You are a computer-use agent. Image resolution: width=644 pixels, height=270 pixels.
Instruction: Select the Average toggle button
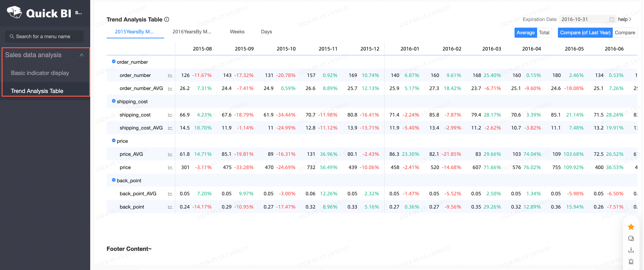(x=525, y=32)
